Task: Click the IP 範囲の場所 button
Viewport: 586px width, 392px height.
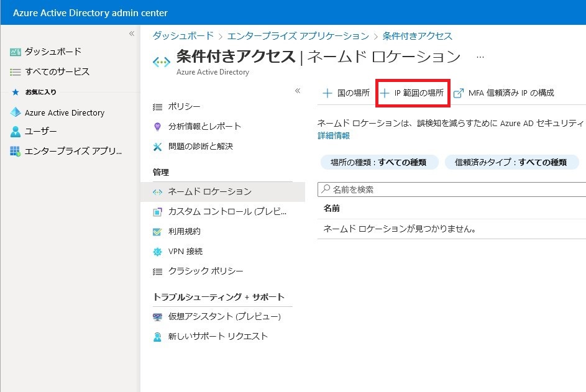Action: tap(413, 93)
